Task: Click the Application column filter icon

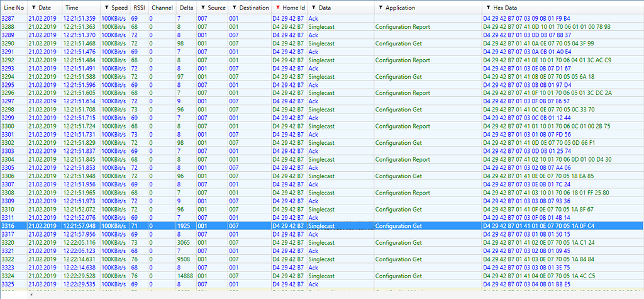Action: coord(380,8)
